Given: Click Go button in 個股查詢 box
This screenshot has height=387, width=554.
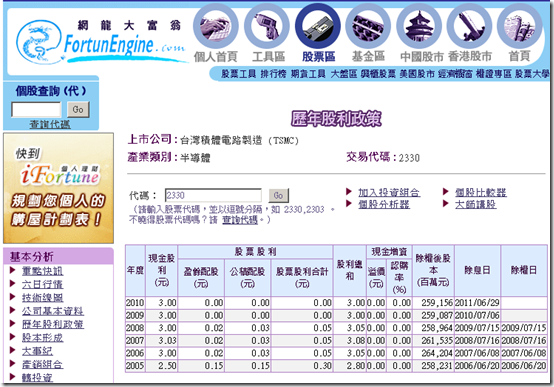Looking at the screenshot, I should tap(78, 109).
